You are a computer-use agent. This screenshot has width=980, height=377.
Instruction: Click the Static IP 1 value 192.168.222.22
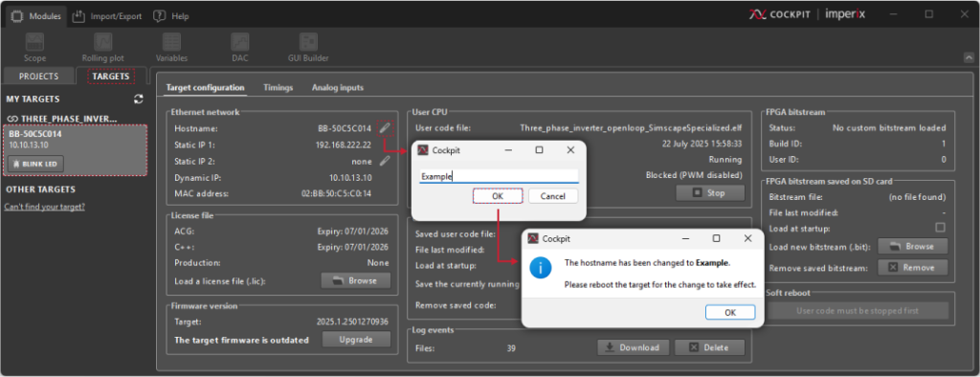pyautogui.click(x=344, y=144)
